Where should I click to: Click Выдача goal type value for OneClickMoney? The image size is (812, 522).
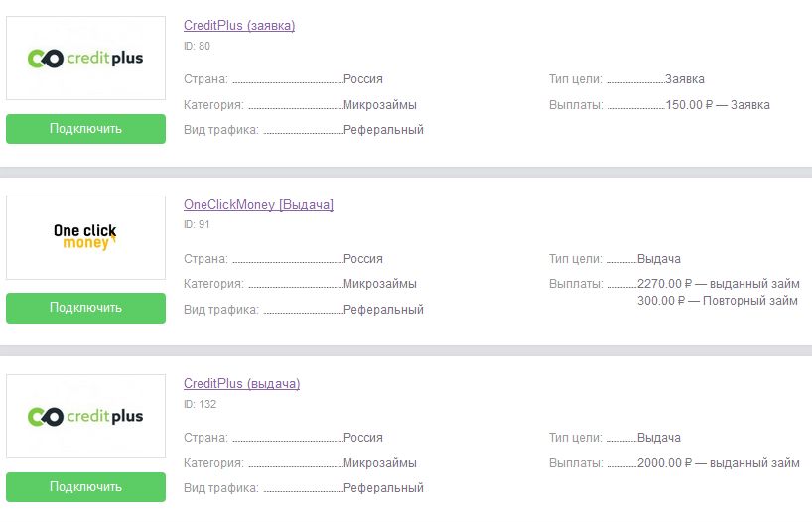click(x=659, y=259)
